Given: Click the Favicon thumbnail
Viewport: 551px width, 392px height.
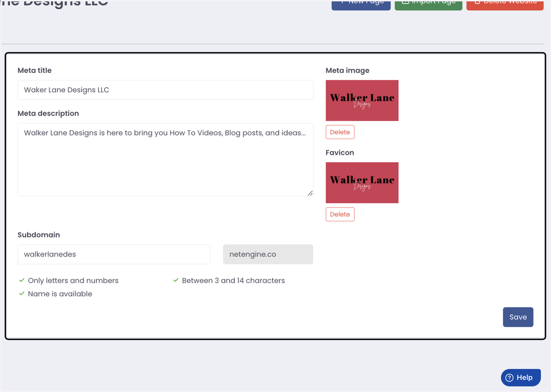Looking at the screenshot, I should pyautogui.click(x=362, y=183).
